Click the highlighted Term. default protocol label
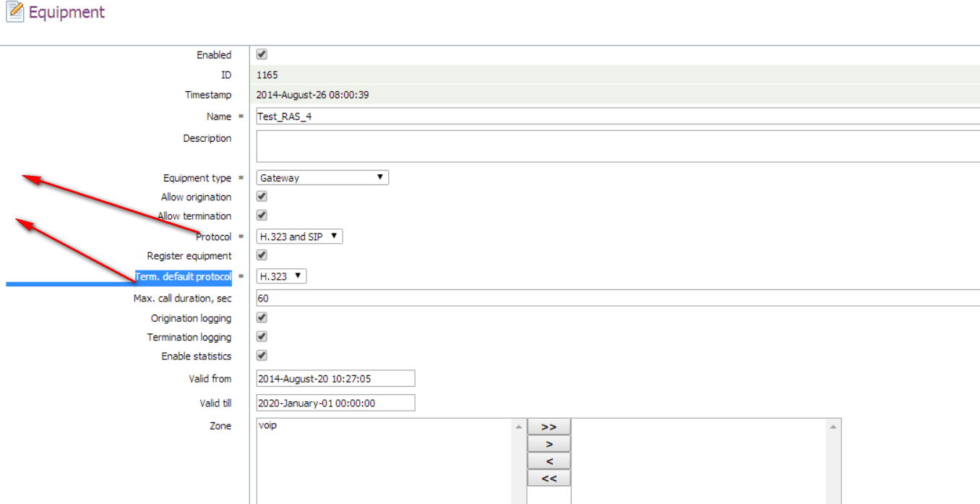The height and width of the screenshot is (504, 980). click(184, 276)
